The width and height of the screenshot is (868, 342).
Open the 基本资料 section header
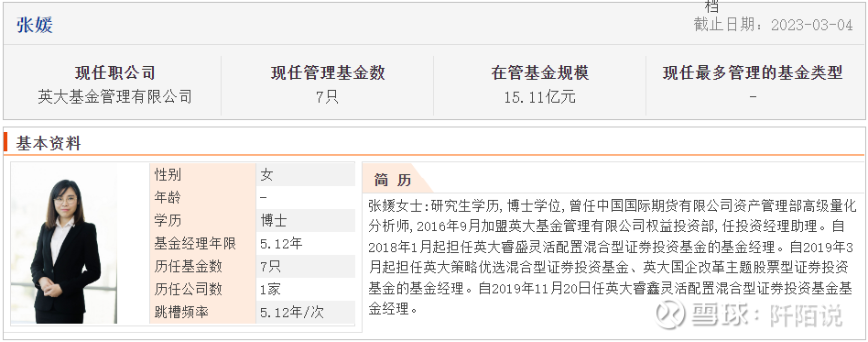coord(49,143)
